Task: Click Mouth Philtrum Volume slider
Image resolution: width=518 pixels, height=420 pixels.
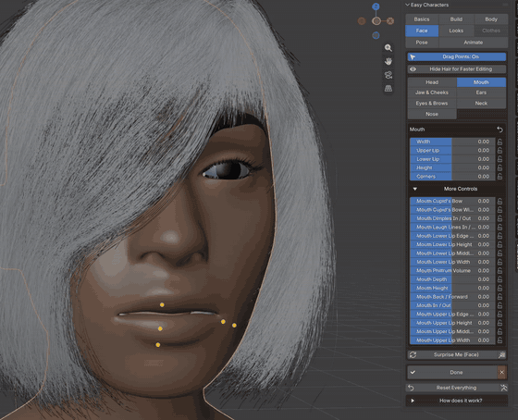Action: tap(452, 271)
